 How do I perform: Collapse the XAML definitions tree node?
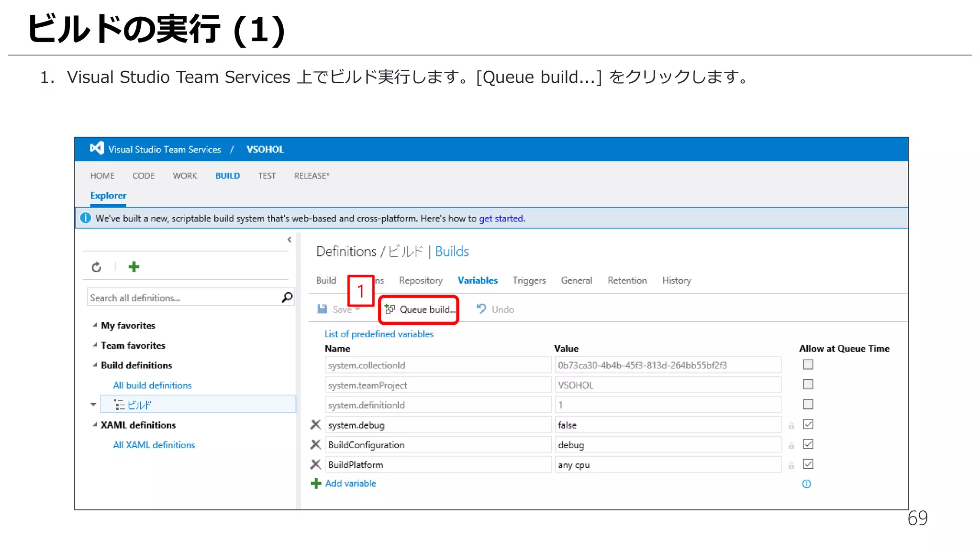pyautogui.click(x=95, y=425)
